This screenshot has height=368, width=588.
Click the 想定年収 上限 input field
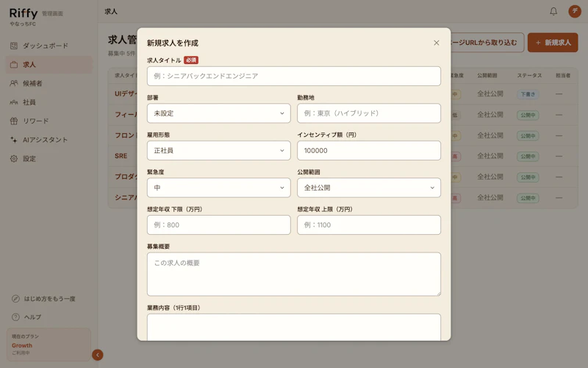369,224
